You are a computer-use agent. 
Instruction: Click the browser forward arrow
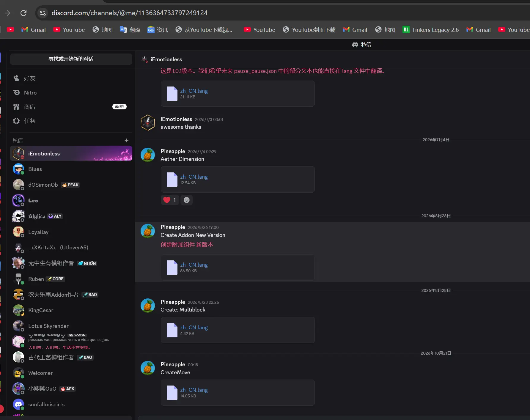(7, 13)
